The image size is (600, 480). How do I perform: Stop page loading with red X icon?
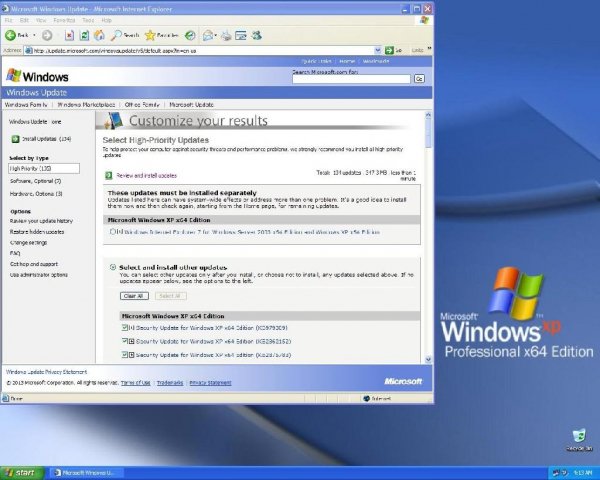pyautogui.click(x=69, y=36)
